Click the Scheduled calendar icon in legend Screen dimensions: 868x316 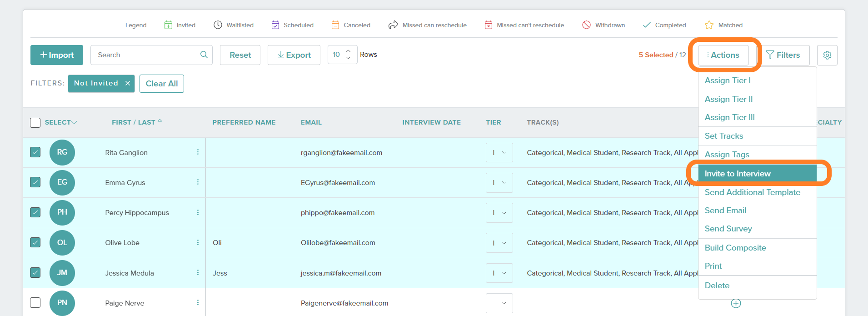tap(275, 25)
